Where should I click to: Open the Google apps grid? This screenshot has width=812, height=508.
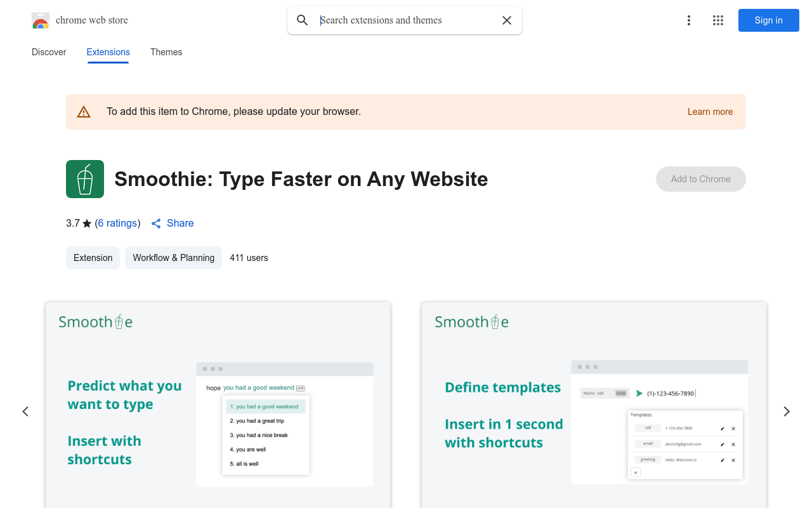pos(718,20)
